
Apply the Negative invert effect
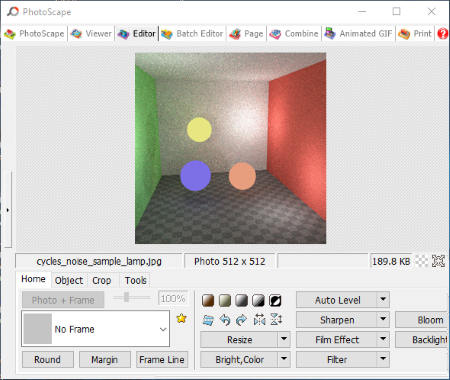(x=275, y=300)
